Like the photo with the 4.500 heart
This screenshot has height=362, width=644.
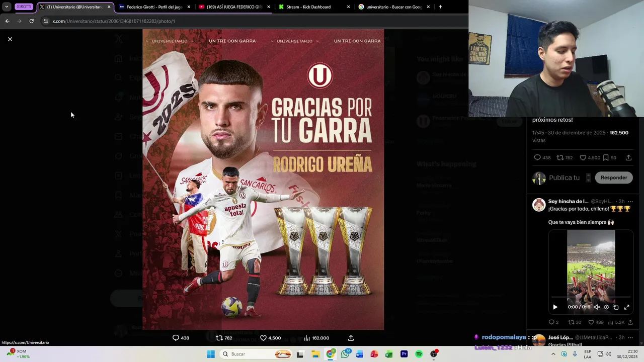coord(263,338)
